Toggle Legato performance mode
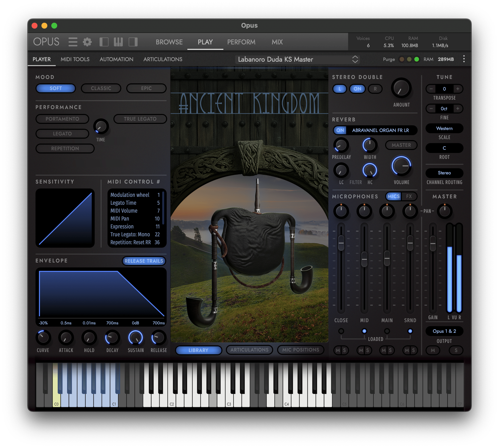This screenshot has width=499, height=448. coord(62,134)
